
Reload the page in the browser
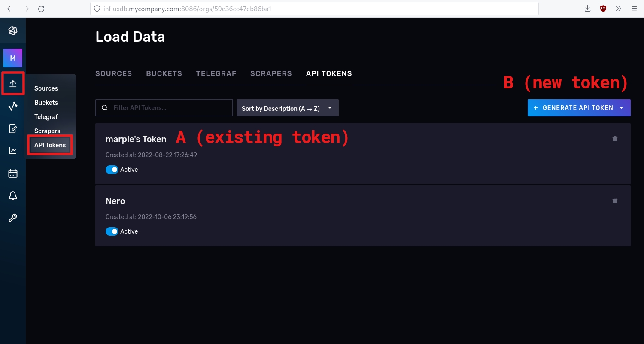click(x=41, y=9)
